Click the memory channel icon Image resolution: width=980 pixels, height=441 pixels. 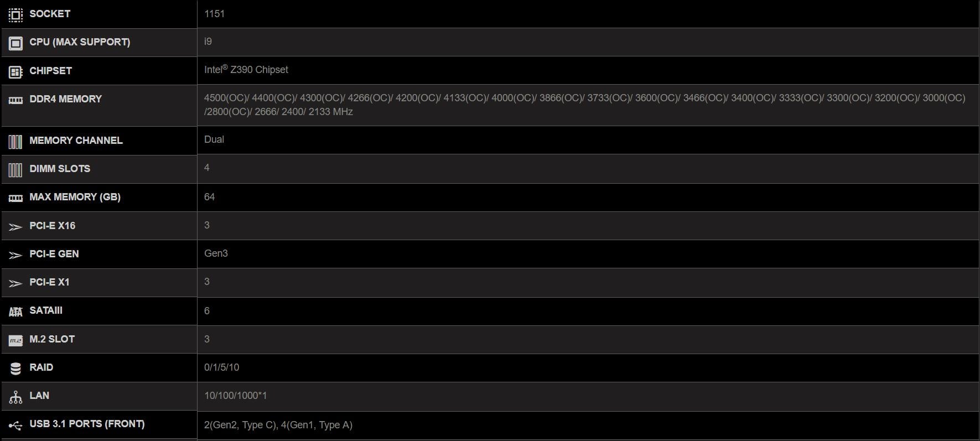pos(15,142)
